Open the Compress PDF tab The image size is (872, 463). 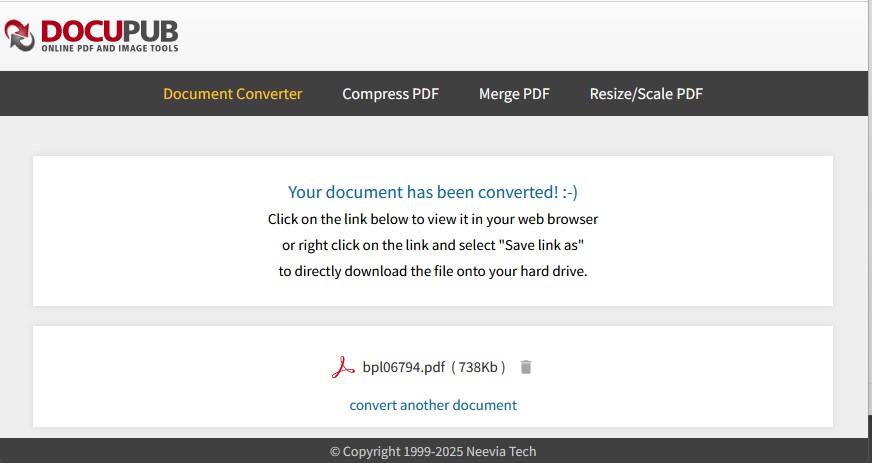pyautogui.click(x=390, y=93)
